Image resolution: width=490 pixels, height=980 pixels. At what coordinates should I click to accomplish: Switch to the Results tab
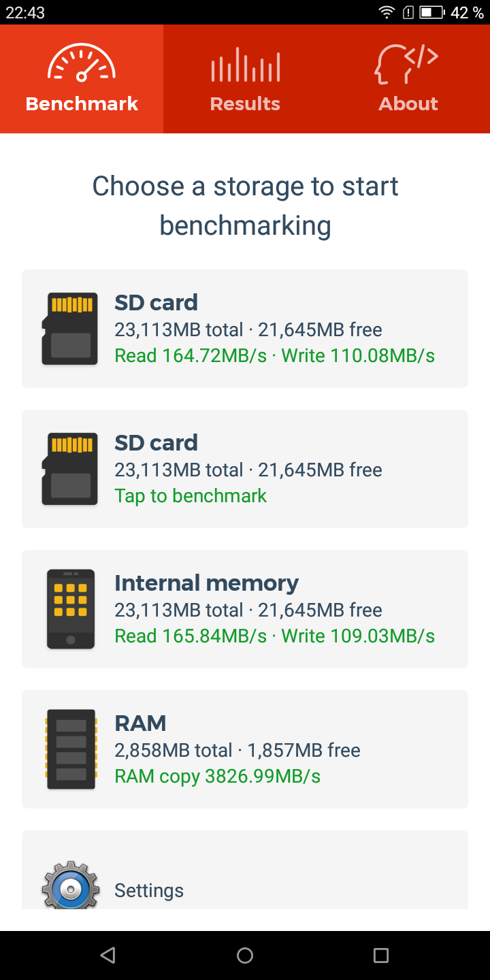(x=245, y=79)
